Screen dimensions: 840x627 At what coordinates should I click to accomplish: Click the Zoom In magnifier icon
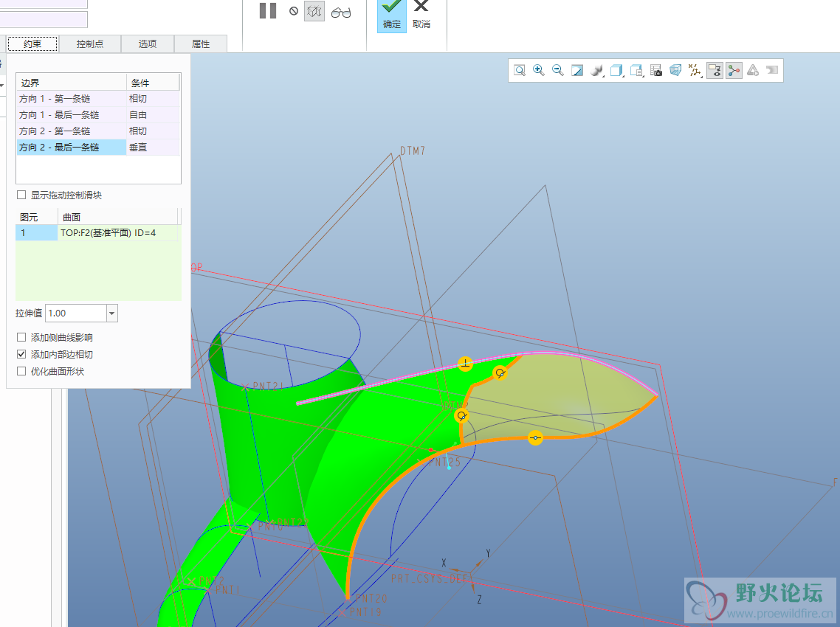point(539,70)
